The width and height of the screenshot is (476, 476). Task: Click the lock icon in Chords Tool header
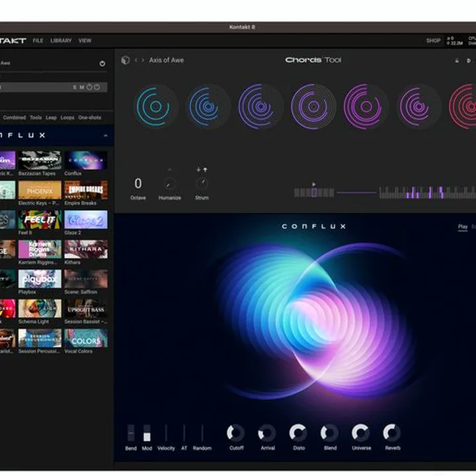[x=457, y=61]
